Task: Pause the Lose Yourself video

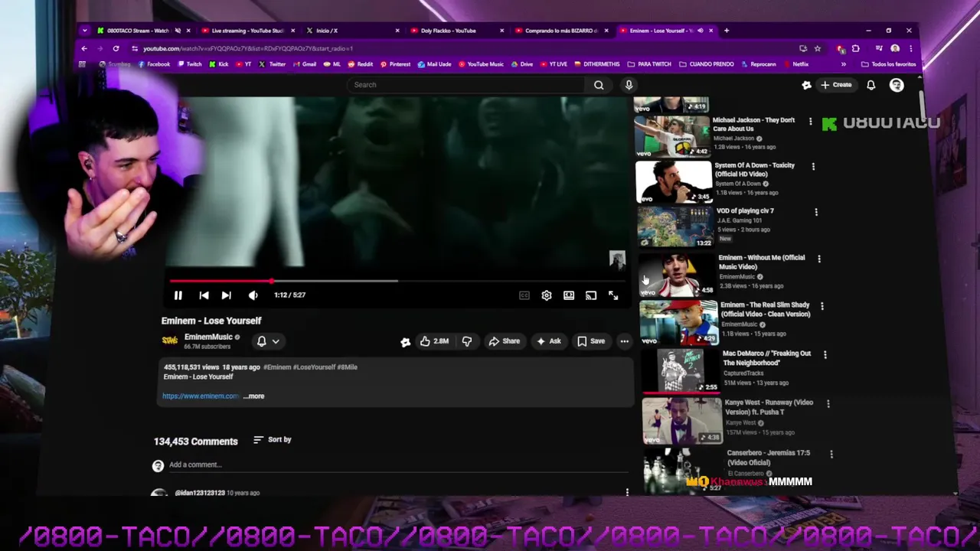Action: coord(178,295)
